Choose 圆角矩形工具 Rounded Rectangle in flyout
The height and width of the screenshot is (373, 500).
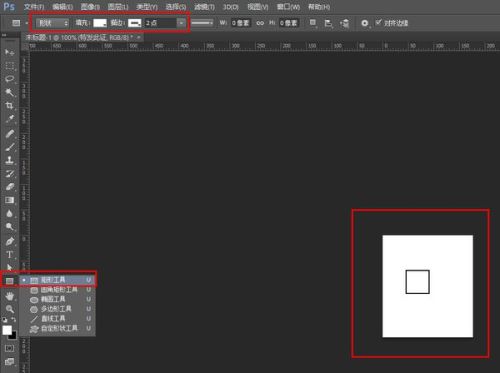(x=57, y=290)
